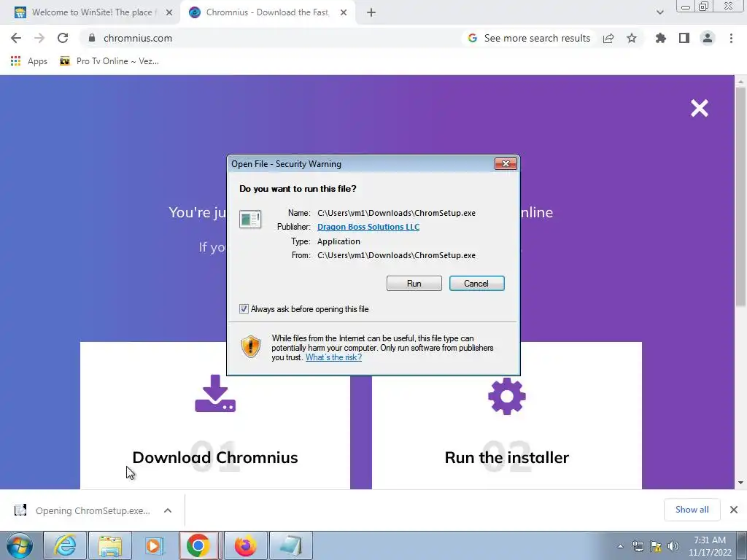Open Chrome three-dot menu
747x560 pixels.
pyautogui.click(x=731, y=38)
